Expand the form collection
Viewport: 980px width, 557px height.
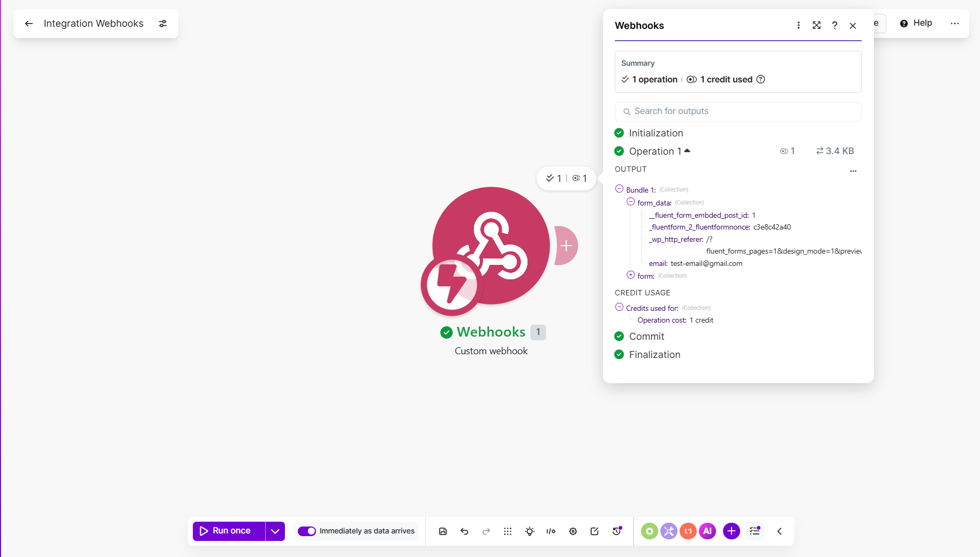pyautogui.click(x=631, y=275)
